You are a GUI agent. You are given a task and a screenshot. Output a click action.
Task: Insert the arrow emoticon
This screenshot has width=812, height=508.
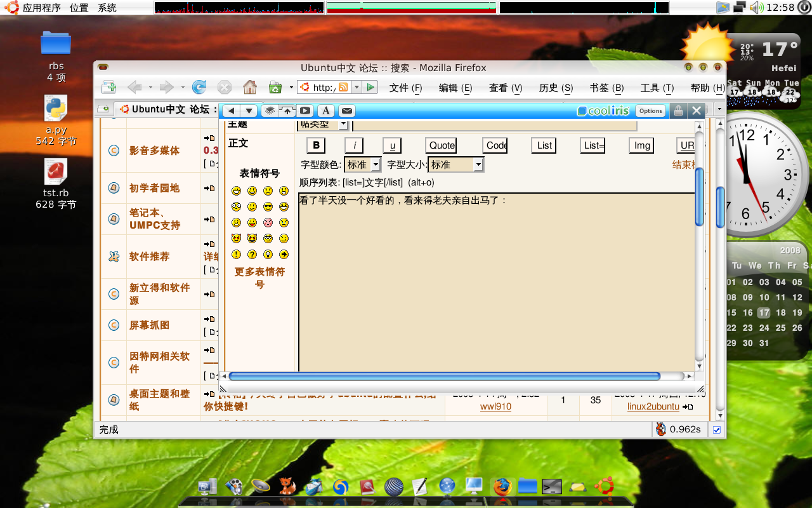tap(284, 254)
